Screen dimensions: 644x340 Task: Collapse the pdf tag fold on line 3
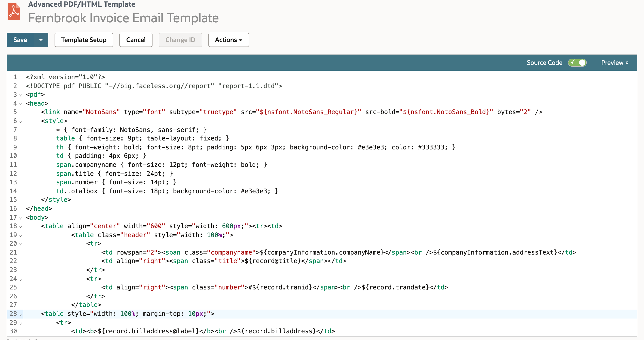click(21, 95)
